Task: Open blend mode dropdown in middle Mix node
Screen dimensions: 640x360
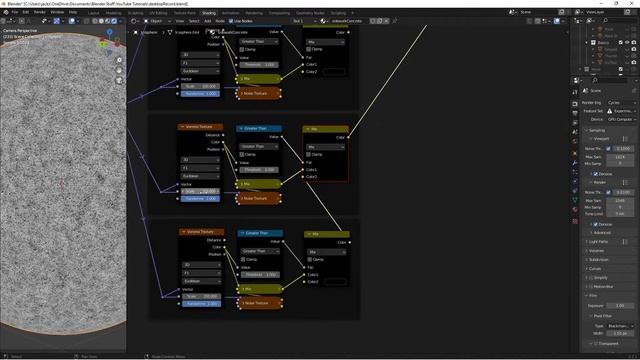Action: 325,147
